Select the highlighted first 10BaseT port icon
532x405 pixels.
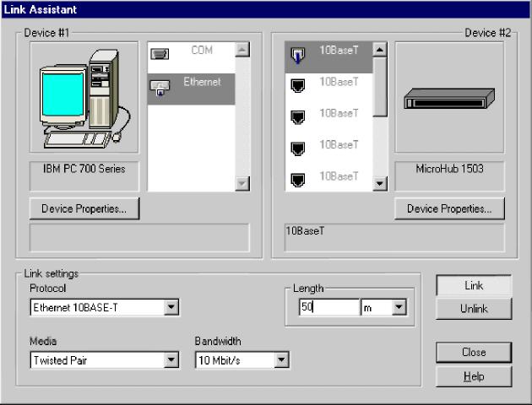pos(297,55)
